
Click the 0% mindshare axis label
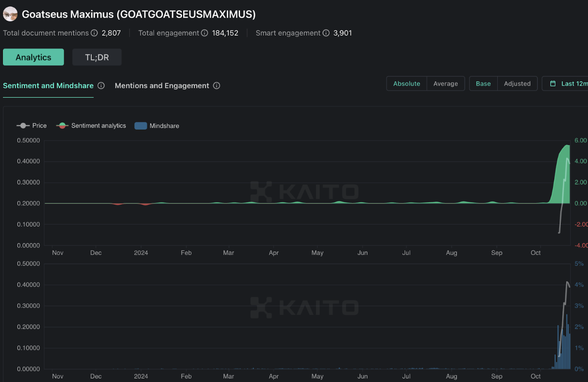(x=579, y=369)
